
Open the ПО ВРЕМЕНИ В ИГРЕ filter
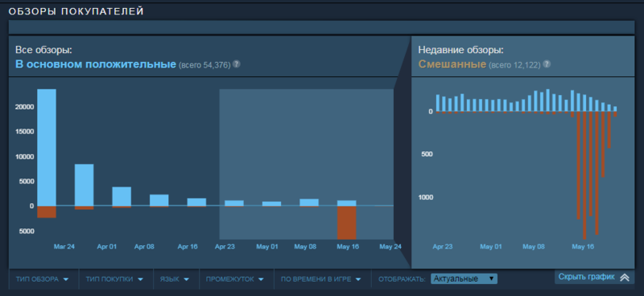320,279
